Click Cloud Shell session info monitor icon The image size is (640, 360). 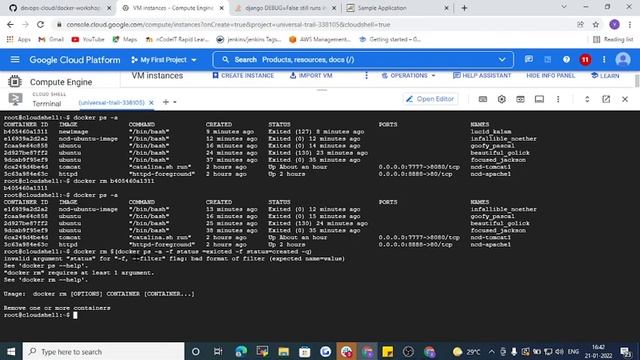[x=539, y=99]
